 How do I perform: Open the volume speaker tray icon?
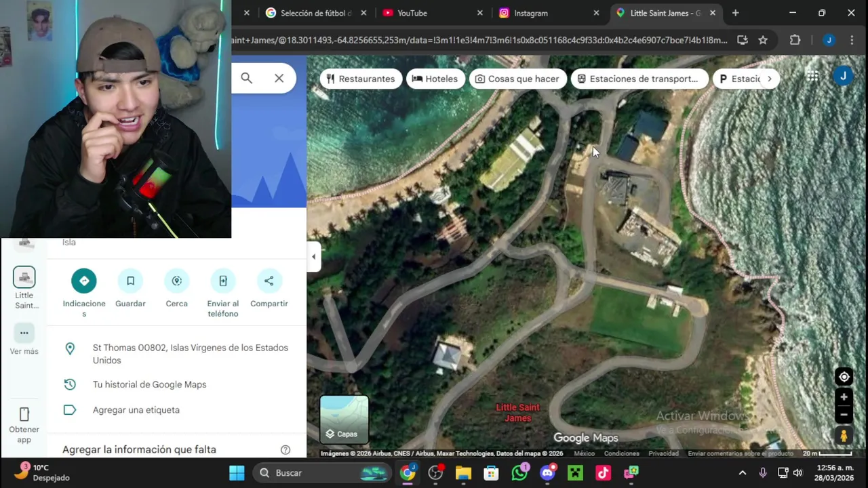coord(797,473)
